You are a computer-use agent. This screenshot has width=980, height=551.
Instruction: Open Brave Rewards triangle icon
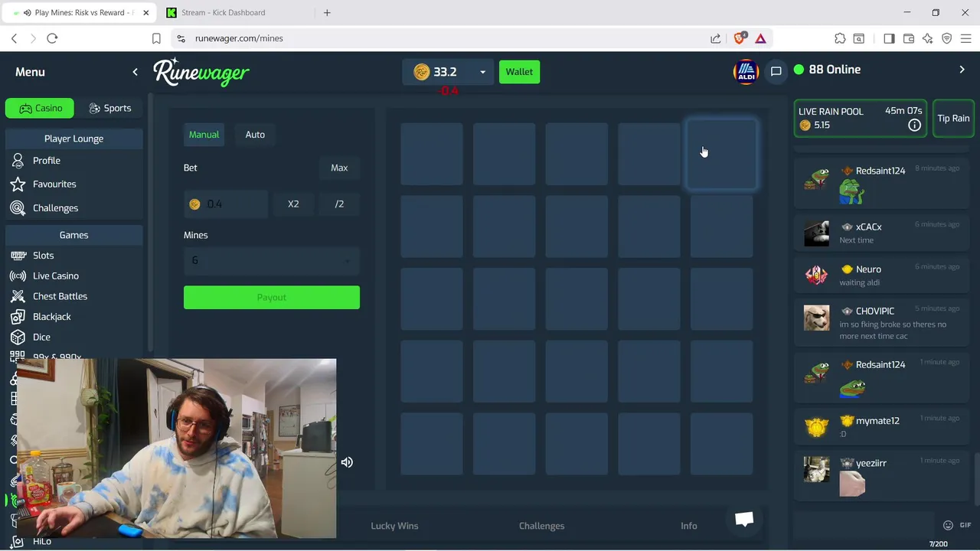point(760,38)
